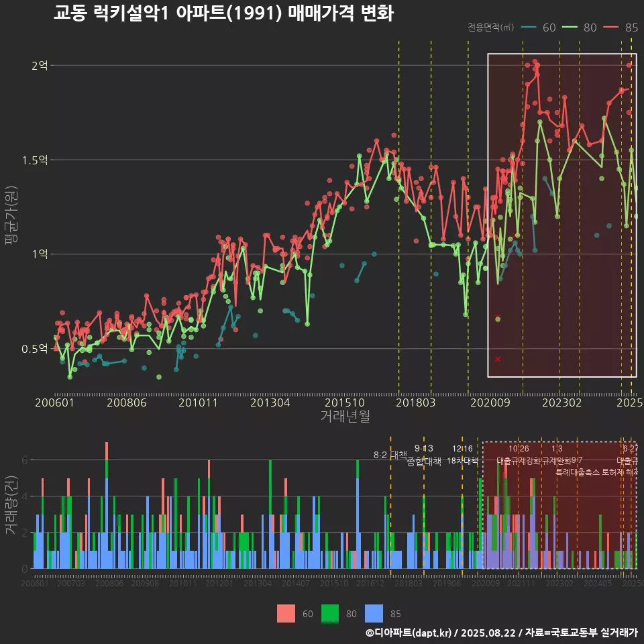
Task: Click the 202009 price chart x-axis label
Action: click(x=490, y=402)
